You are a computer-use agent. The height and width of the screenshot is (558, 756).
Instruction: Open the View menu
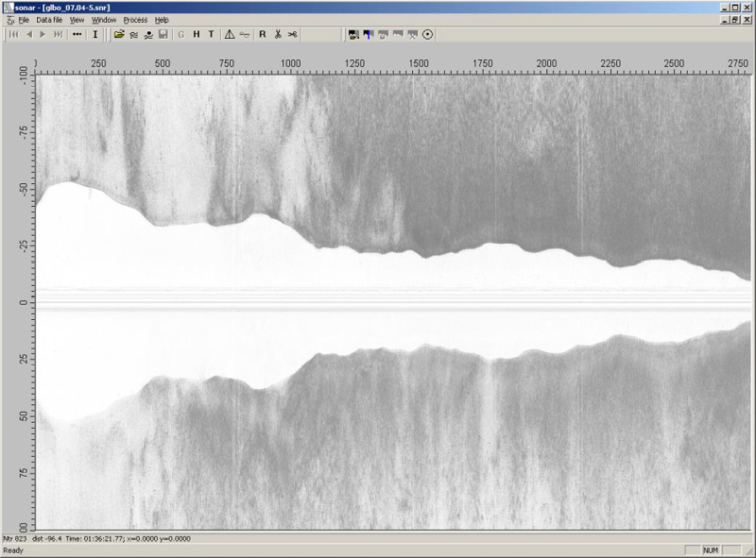[x=77, y=20]
